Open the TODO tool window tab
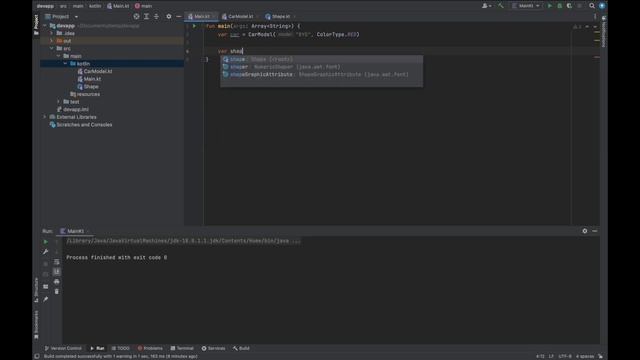640x360 pixels. coord(120,348)
